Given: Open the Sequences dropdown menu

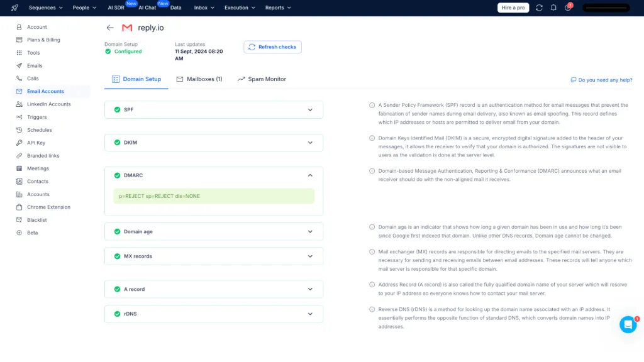Looking at the screenshot, I should [x=45, y=8].
